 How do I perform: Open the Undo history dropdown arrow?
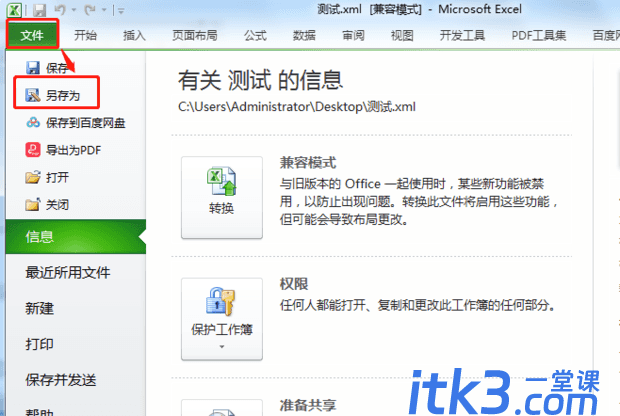(x=74, y=10)
